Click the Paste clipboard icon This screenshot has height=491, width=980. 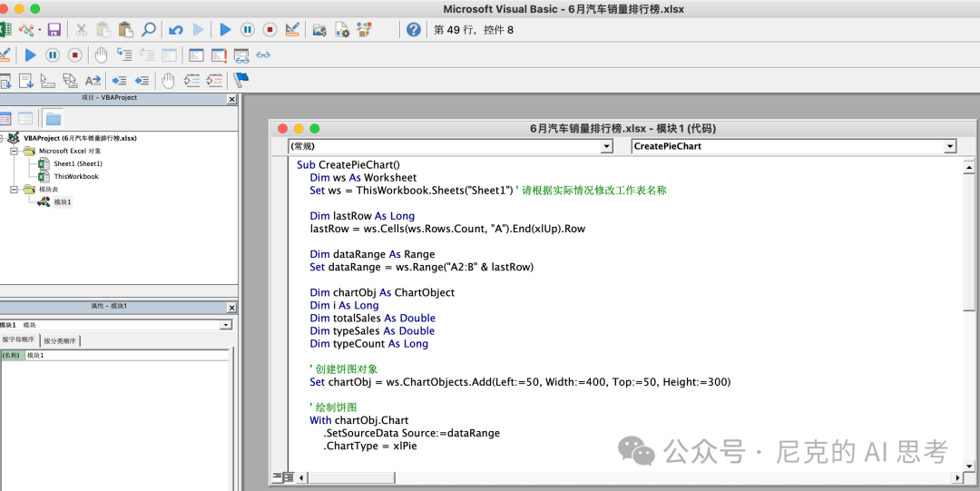[x=125, y=29]
